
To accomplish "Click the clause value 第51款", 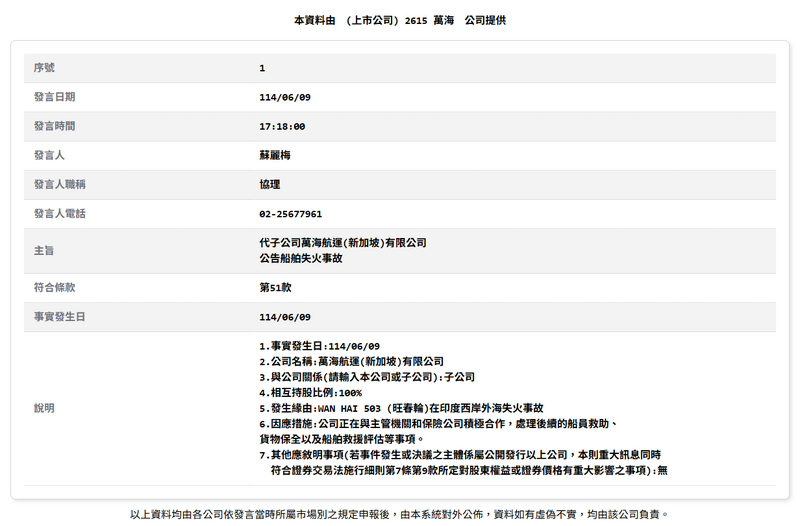I will pyautogui.click(x=275, y=288).
